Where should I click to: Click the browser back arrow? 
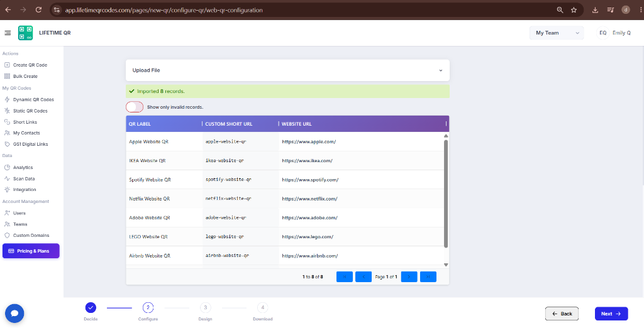click(x=8, y=10)
